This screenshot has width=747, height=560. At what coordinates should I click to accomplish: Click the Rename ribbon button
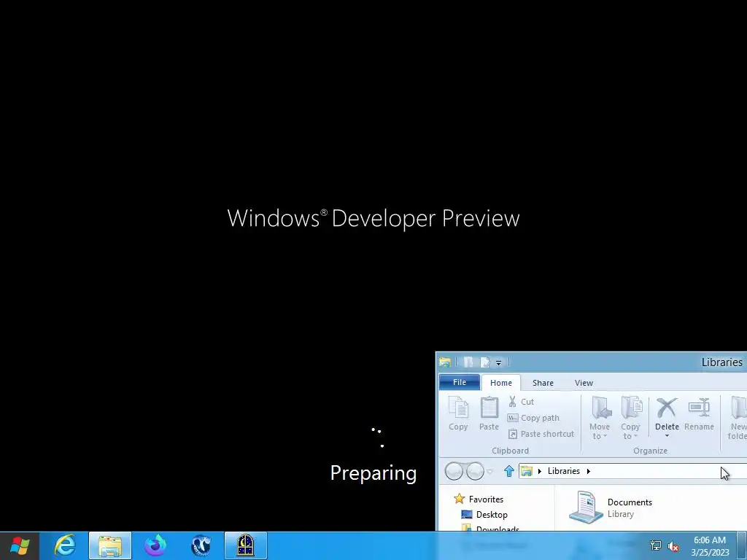699,414
